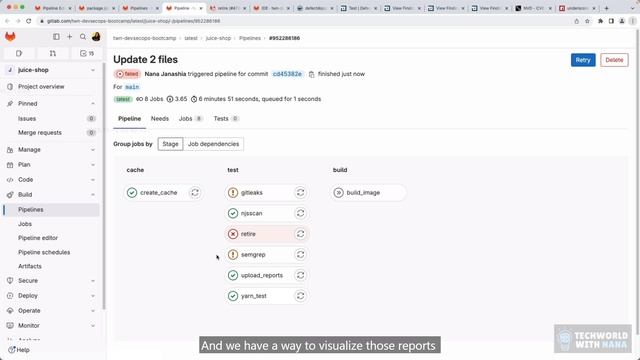Group jobs by Stage

pos(170,144)
